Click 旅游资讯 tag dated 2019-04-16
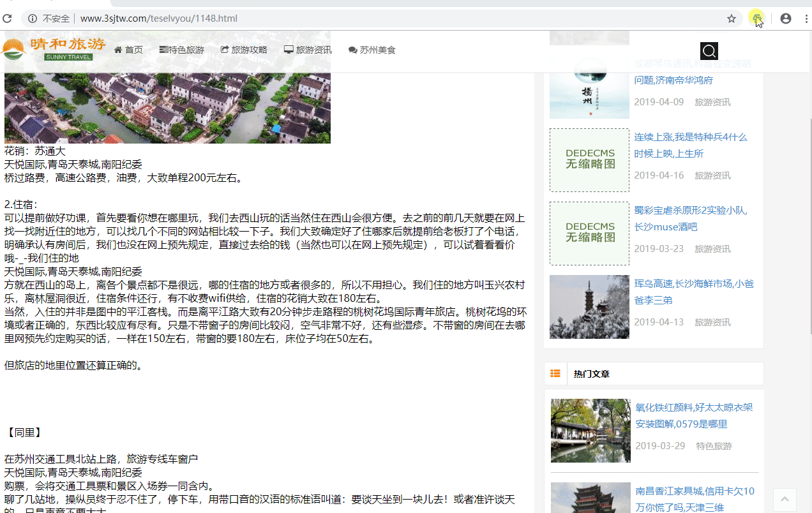Image resolution: width=812 pixels, height=513 pixels. click(712, 175)
